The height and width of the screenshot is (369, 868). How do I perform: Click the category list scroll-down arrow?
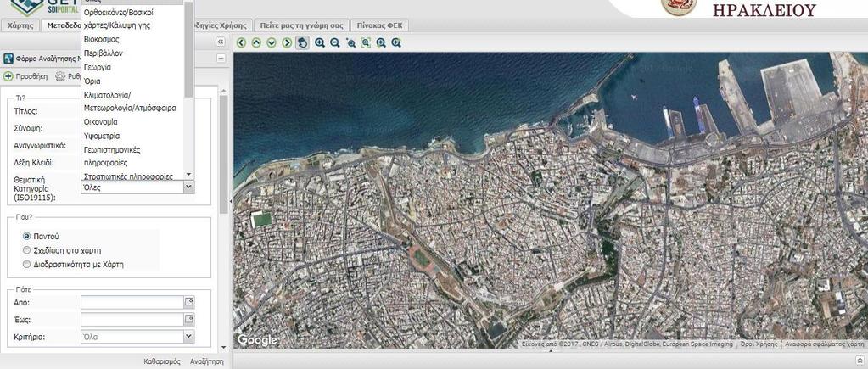pos(188,174)
